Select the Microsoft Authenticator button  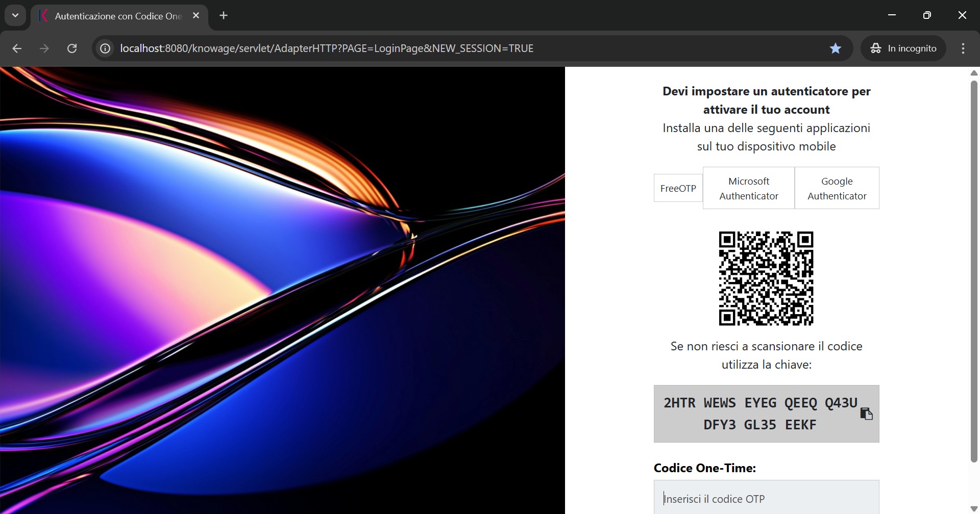pos(749,188)
